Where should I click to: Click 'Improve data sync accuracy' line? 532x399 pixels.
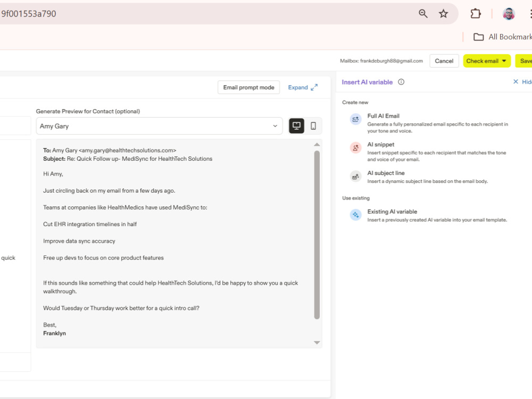coord(79,241)
